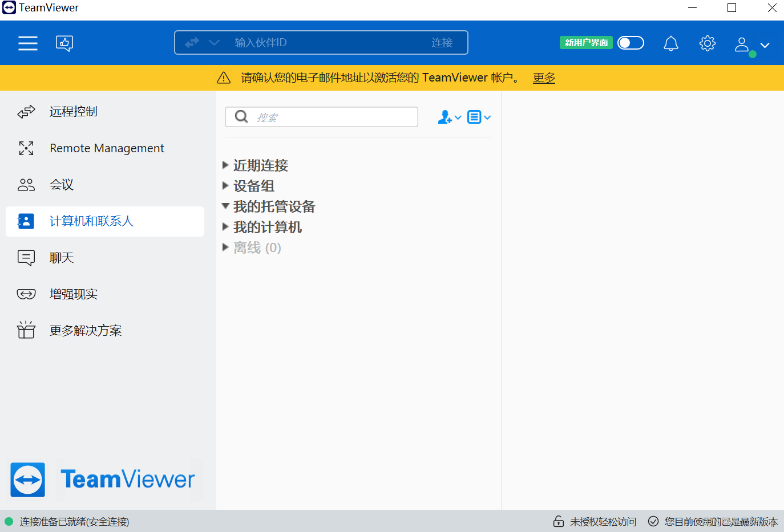This screenshot has width=784, height=532.
Task: Open the add contact dropdown arrow
Action: (458, 117)
